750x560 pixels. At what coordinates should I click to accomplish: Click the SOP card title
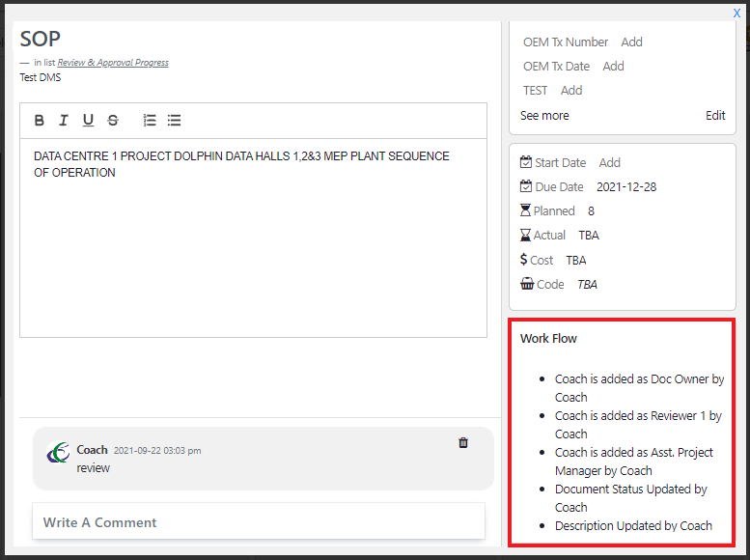(41, 39)
